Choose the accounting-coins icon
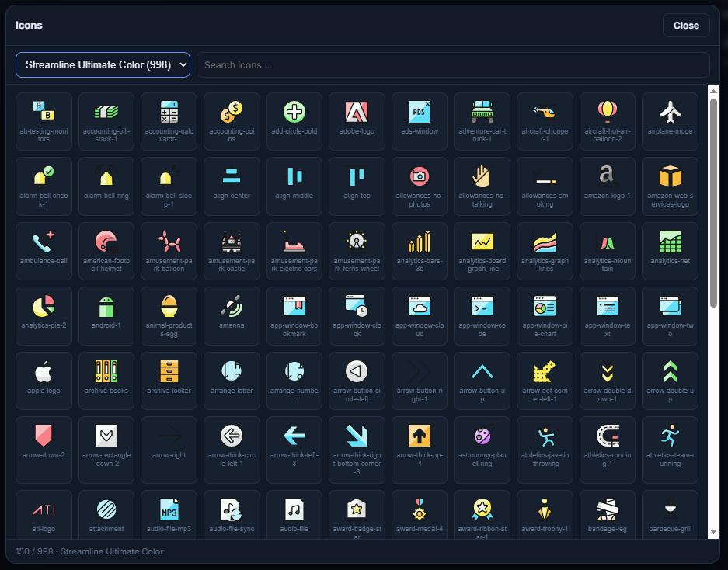This screenshot has width=728, height=570. (232, 122)
